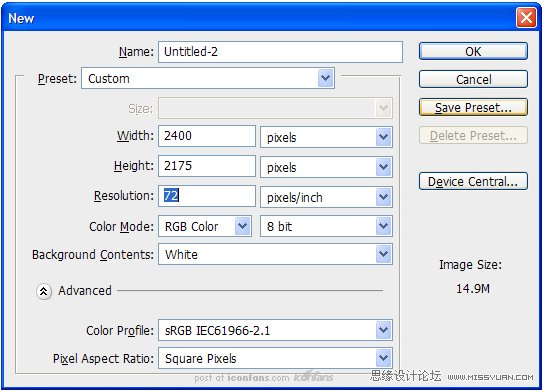This screenshot has width=544, height=392.
Task: Open the 8 bit depth dropdown
Action: (326, 226)
